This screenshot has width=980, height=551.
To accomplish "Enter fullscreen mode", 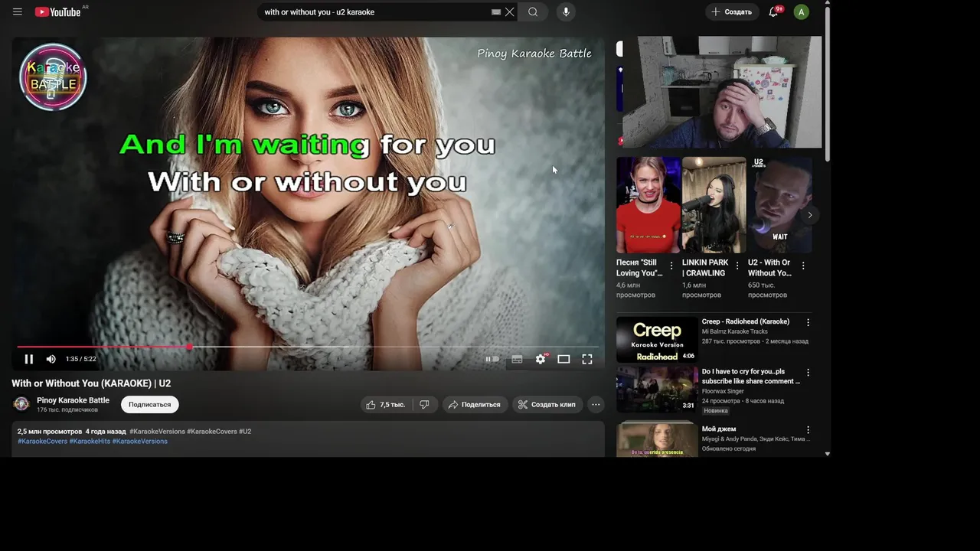I will click(587, 359).
